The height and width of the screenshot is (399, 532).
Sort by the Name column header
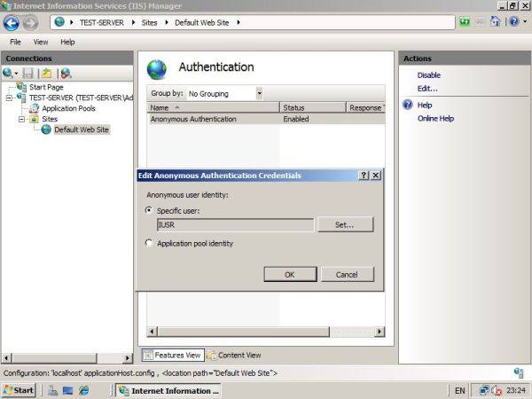tap(214, 107)
